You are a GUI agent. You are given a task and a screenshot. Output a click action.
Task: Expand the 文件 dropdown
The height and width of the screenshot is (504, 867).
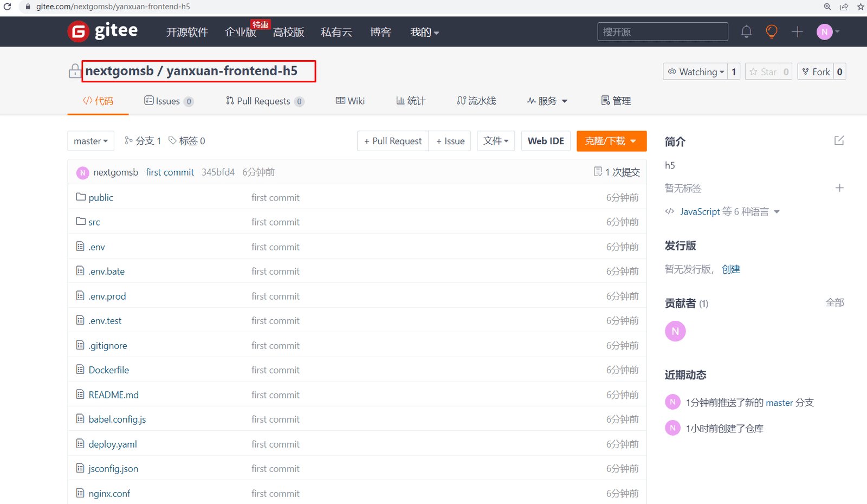pyautogui.click(x=496, y=141)
